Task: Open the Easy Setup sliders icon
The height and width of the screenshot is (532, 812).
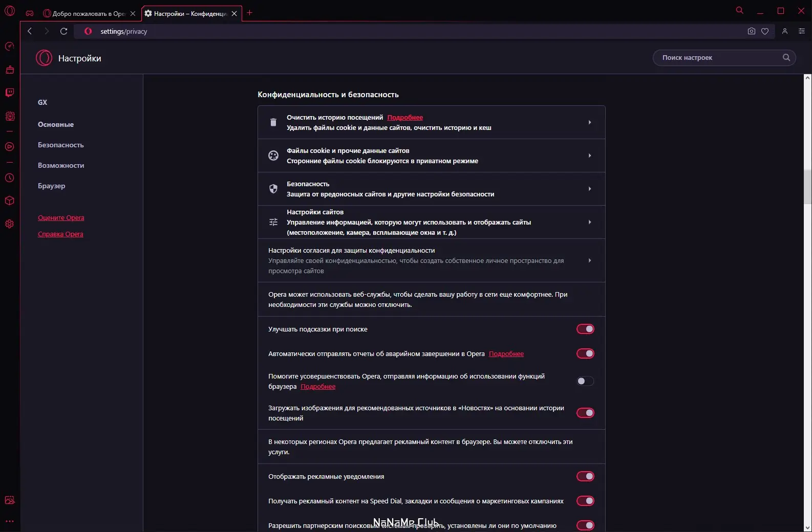Action: click(802, 31)
